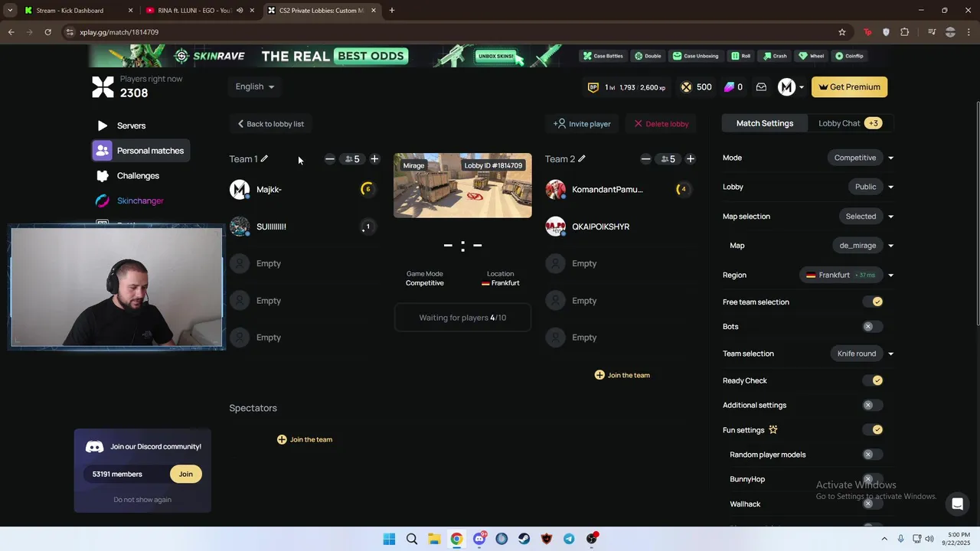Open the de_mirage map dropdown
The image size is (980, 551).
(863, 246)
